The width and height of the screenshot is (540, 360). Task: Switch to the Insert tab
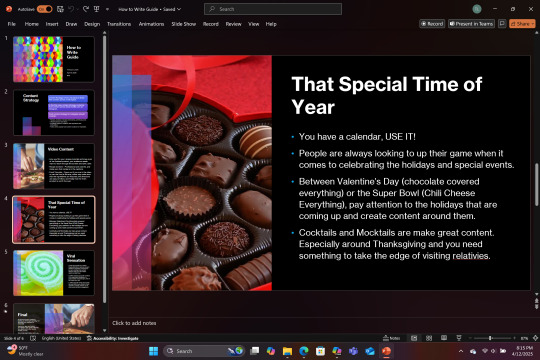pyautogui.click(x=52, y=24)
